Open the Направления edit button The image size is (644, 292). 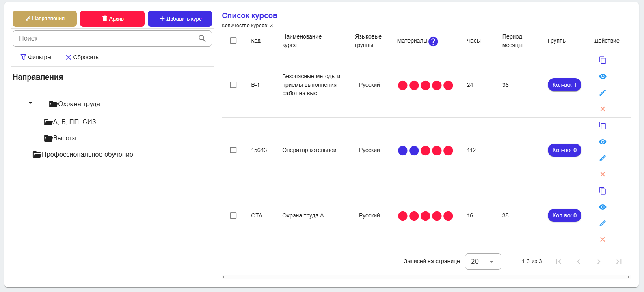[45, 19]
